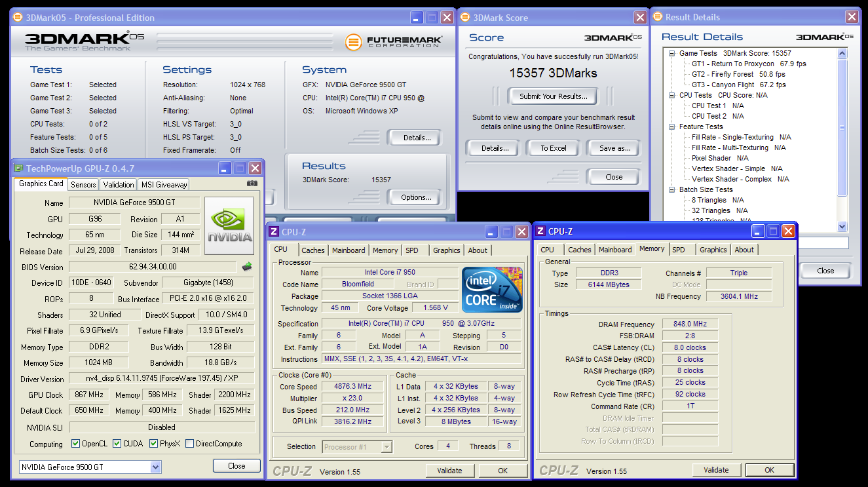Collapse the CPU Tests tree node
The image size is (868, 487).
pos(672,96)
